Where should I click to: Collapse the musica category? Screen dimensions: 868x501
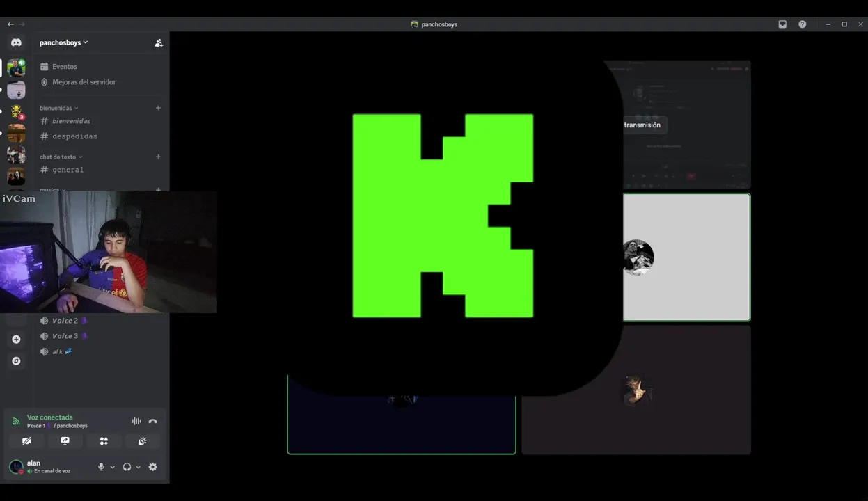(53, 189)
